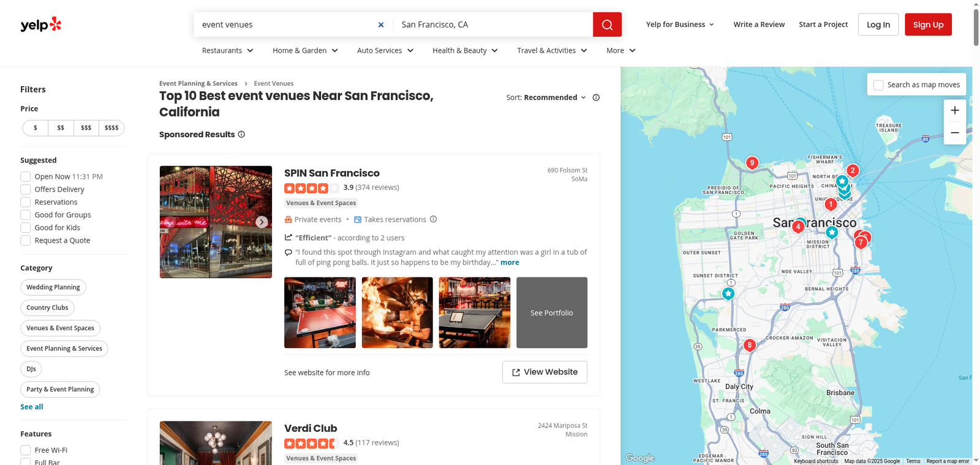Click the Google logo on map
This screenshot has width=980, height=465.
(x=640, y=458)
